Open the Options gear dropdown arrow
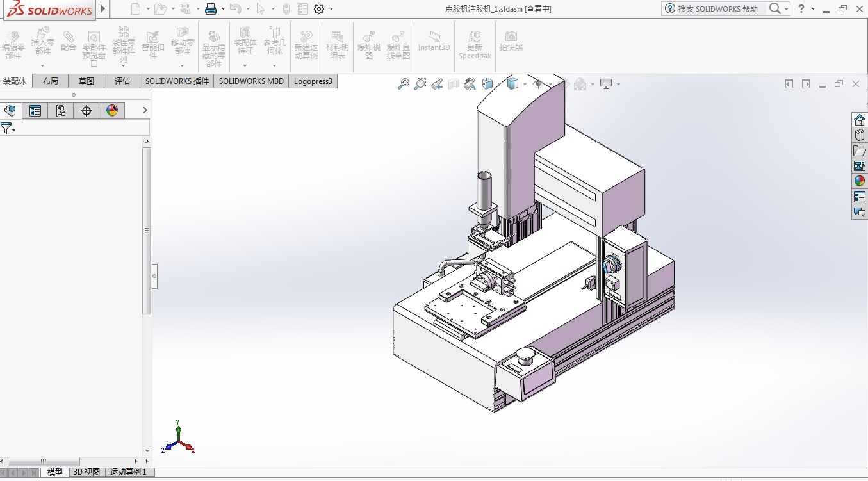This screenshot has width=868, height=481. pos(331,9)
